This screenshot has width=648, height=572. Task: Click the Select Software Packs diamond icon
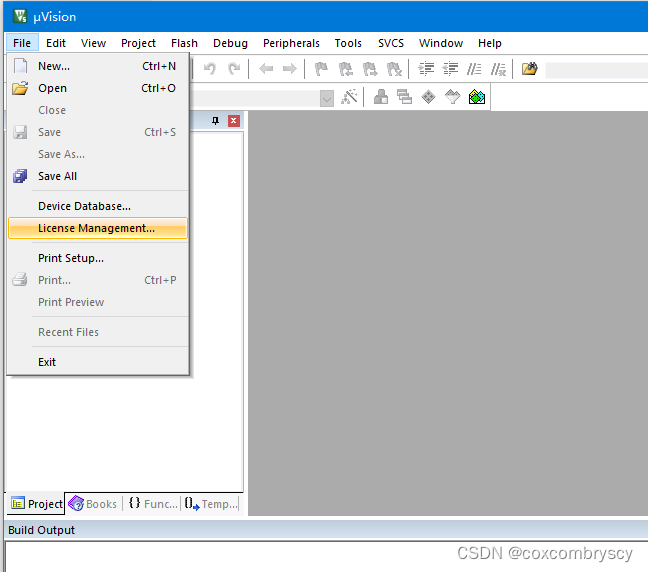point(453,97)
